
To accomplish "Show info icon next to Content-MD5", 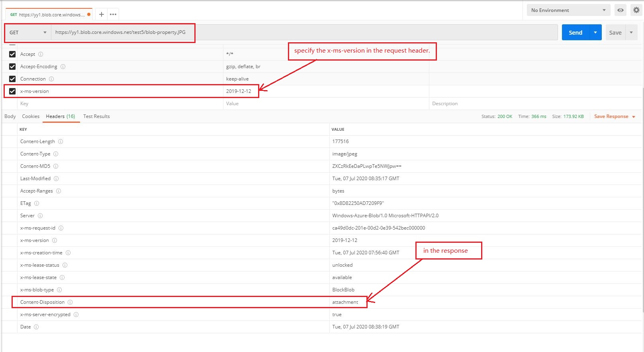I will coord(56,166).
